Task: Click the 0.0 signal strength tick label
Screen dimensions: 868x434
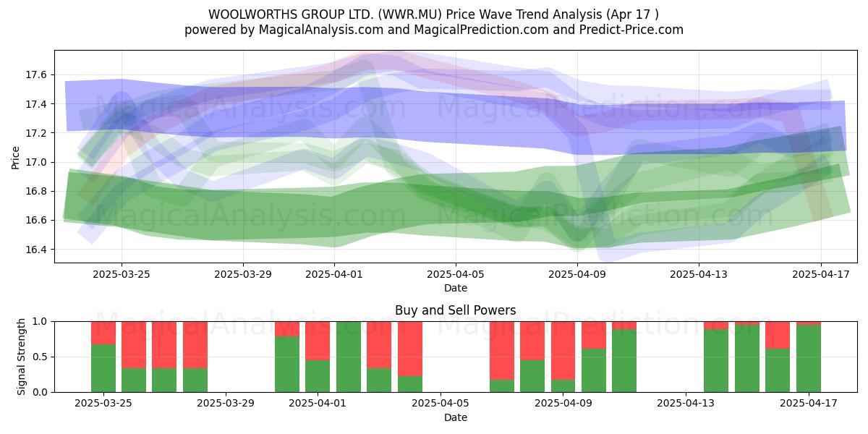Action: point(41,392)
